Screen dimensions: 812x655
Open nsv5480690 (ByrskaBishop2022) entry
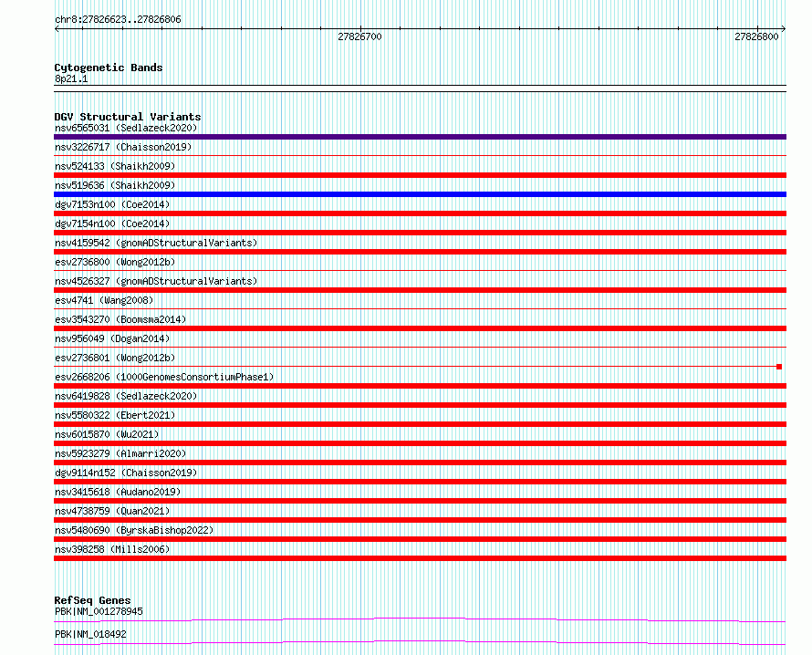[134, 530]
